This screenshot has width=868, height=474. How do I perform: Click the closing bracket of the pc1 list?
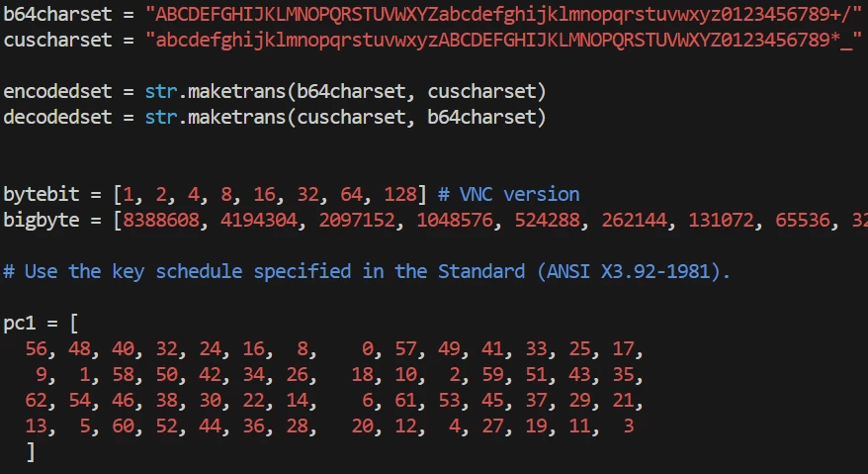[31, 451]
